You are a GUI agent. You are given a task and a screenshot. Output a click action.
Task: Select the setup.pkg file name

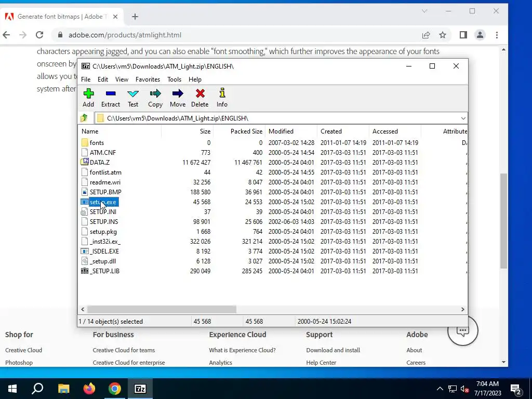click(x=103, y=232)
